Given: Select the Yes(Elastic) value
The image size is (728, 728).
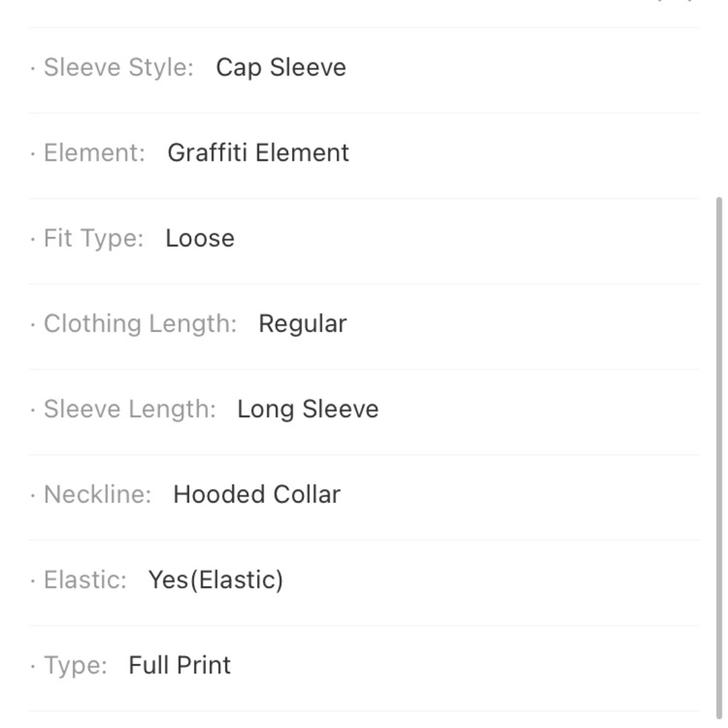Looking at the screenshot, I should (x=215, y=580).
